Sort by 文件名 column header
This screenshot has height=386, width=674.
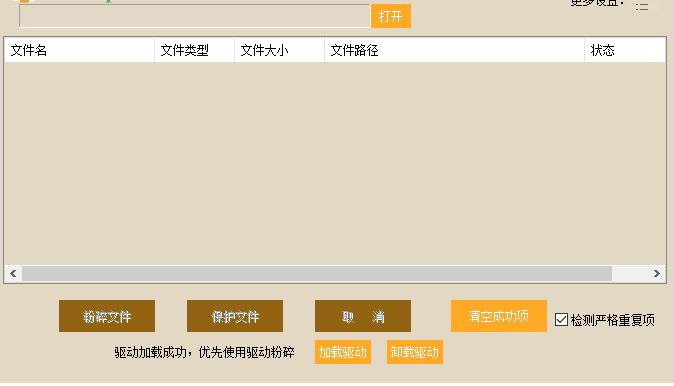click(79, 50)
